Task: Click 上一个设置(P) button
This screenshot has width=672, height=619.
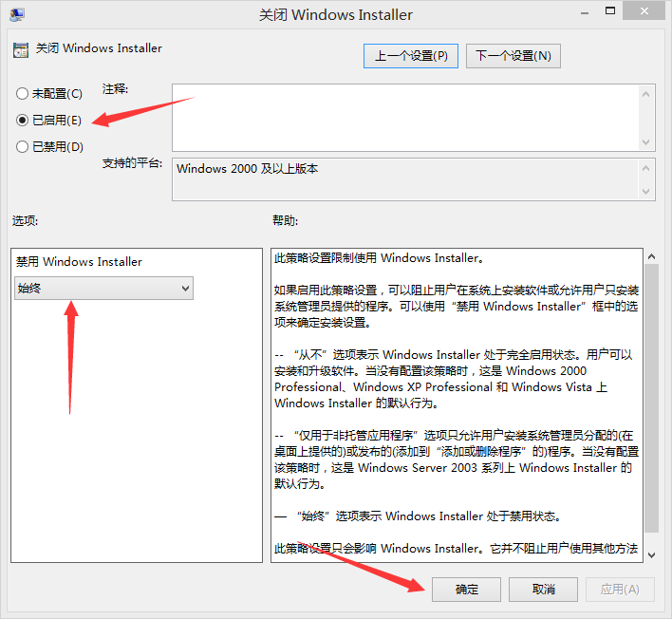Action: [x=411, y=56]
